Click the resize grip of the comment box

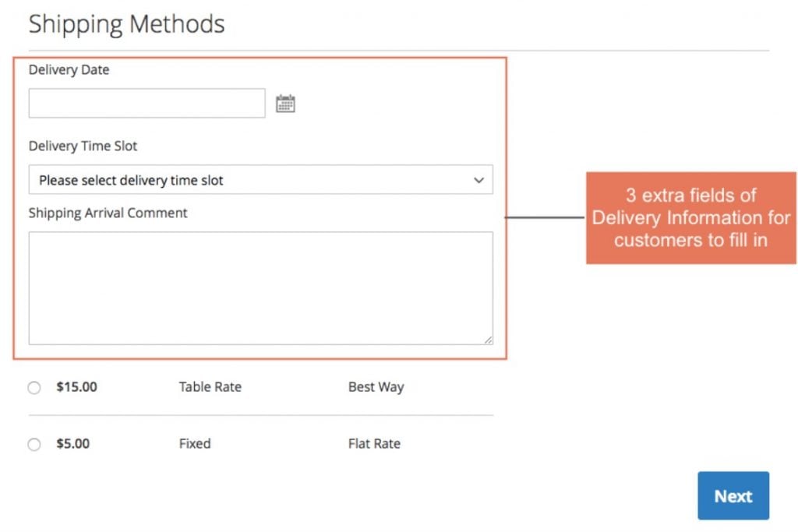coord(489,340)
